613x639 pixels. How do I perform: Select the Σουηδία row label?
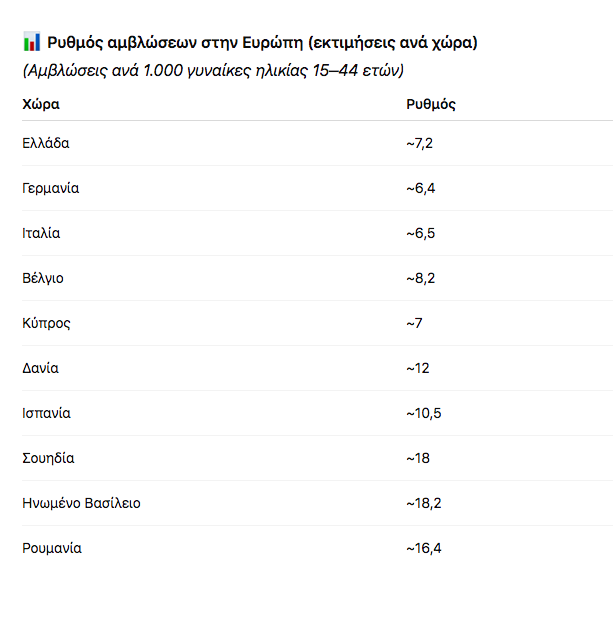coord(48,458)
